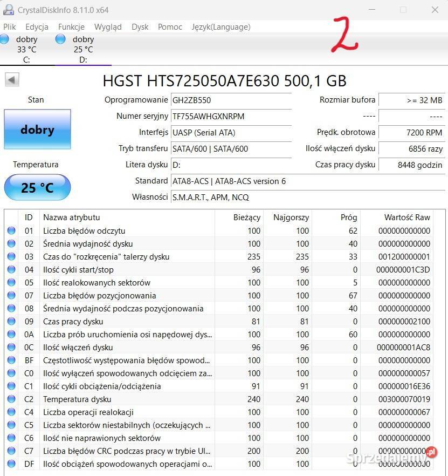Click status dot for 09 Czas pracy dysku

click(x=11, y=321)
